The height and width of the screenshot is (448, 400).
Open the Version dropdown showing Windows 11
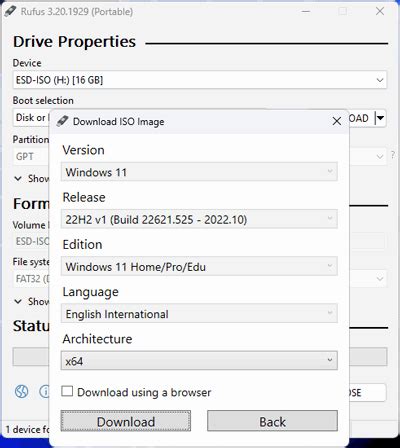coord(199,172)
